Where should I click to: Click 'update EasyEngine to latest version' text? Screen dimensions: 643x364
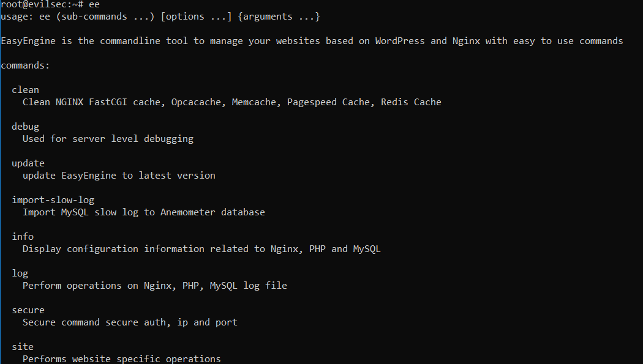pyautogui.click(x=119, y=176)
